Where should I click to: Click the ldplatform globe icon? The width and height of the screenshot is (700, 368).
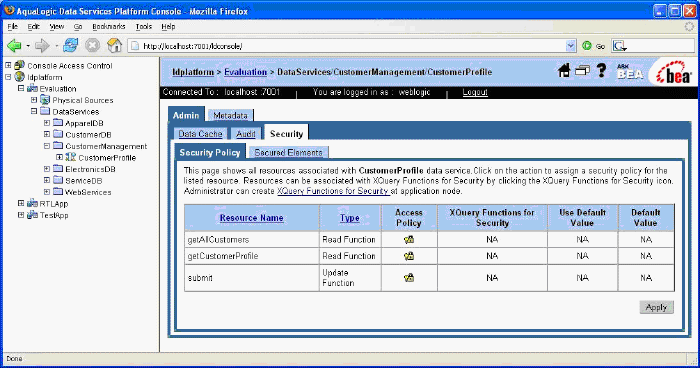pyautogui.click(x=19, y=77)
